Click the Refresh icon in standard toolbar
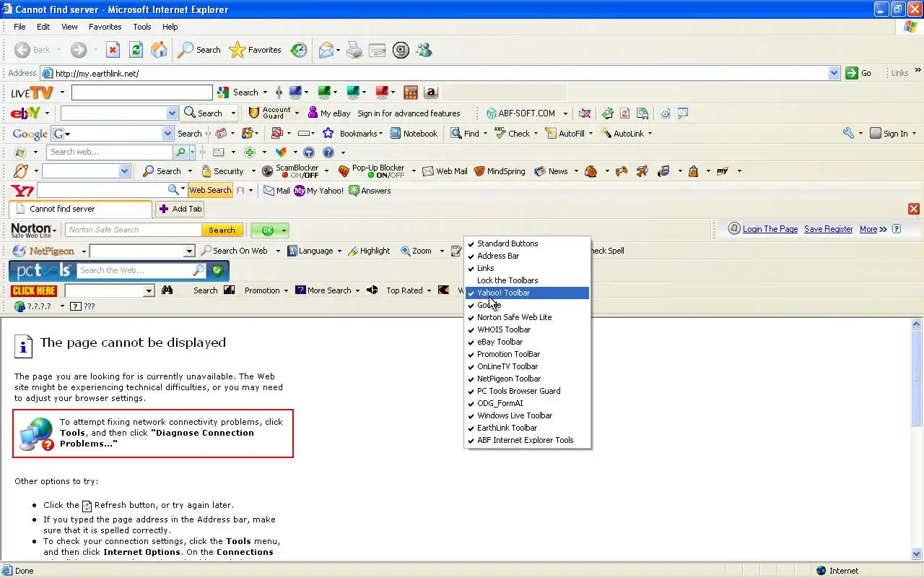This screenshot has width=924, height=578. click(x=136, y=50)
